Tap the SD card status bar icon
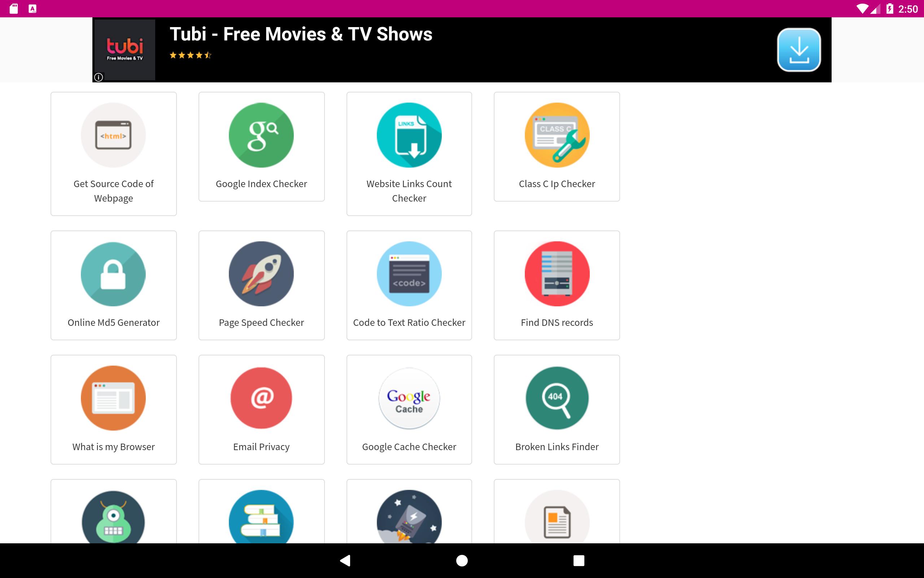The width and height of the screenshot is (924, 578). [x=14, y=8]
